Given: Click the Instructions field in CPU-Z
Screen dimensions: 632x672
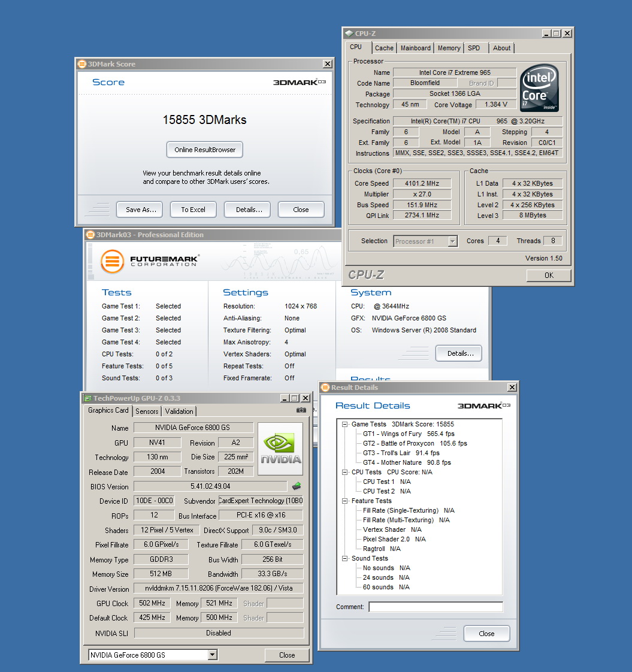Looking at the screenshot, I should click(477, 153).
